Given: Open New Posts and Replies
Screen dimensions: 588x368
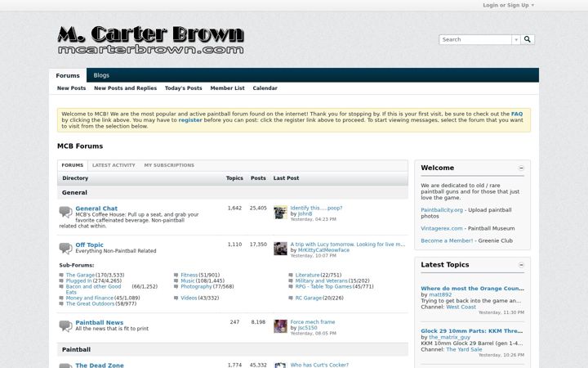Looking at the screenshot, I should point(125,88).
